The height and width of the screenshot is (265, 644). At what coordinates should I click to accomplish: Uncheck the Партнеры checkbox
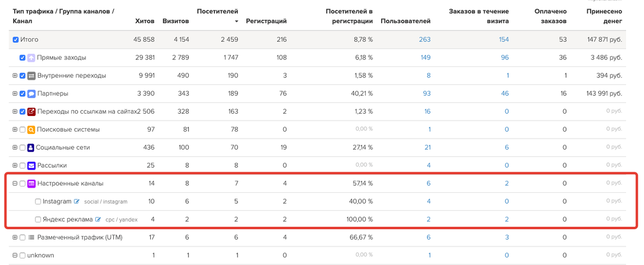click(23, 94)
